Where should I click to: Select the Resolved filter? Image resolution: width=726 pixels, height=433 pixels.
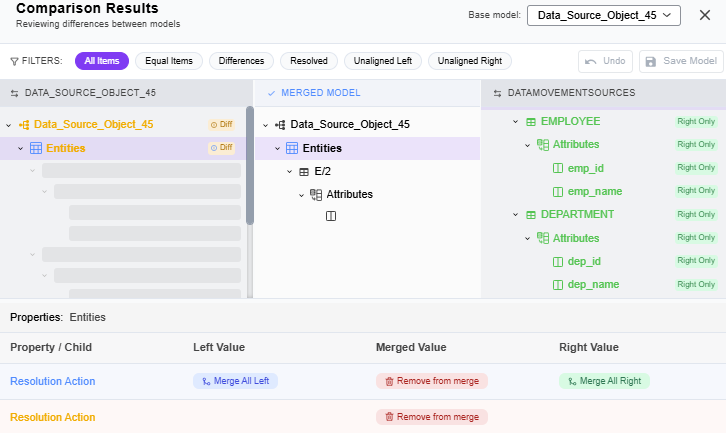(309, 61)
